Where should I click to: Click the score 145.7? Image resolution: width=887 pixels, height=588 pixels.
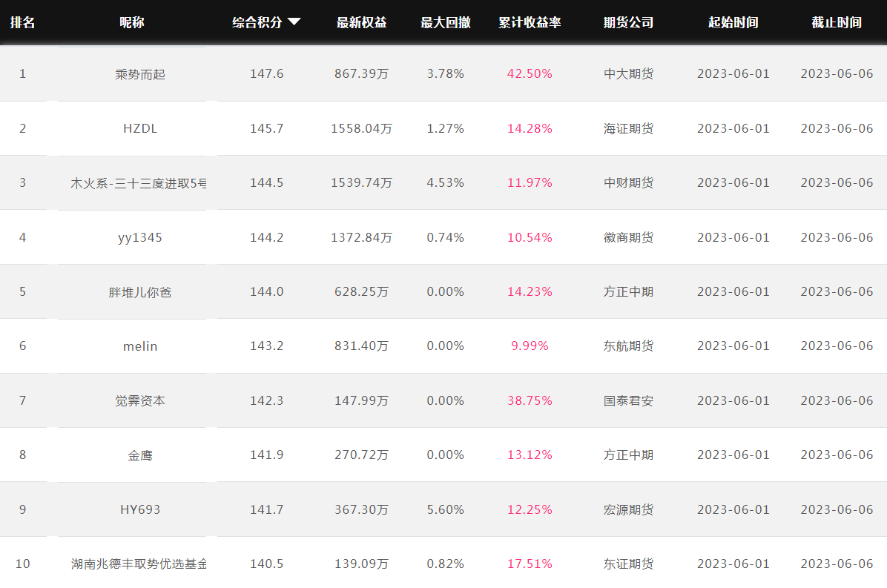tap(266, 129)
